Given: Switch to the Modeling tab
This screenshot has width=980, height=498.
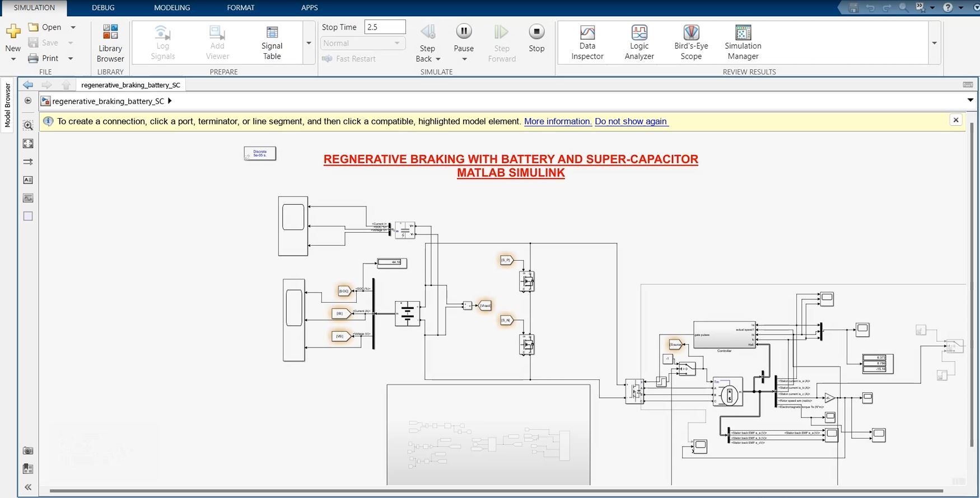Looking at the screenshot, I should 172,8.
